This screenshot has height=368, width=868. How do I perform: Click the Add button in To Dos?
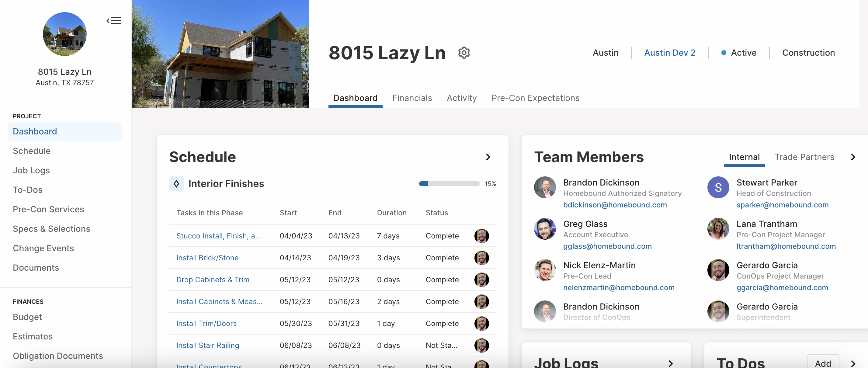pos(822,363)
